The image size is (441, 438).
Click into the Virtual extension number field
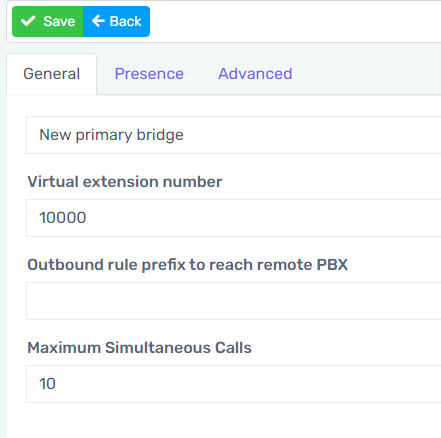click(x=234, y=218)
